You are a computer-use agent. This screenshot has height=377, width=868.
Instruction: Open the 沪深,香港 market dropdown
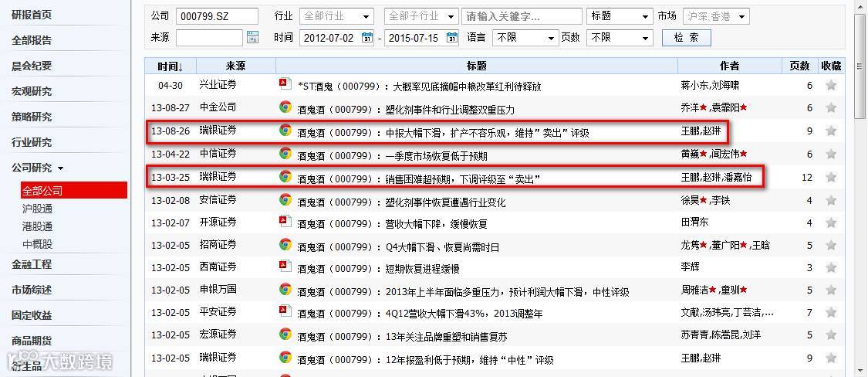[x=716, y=17]
